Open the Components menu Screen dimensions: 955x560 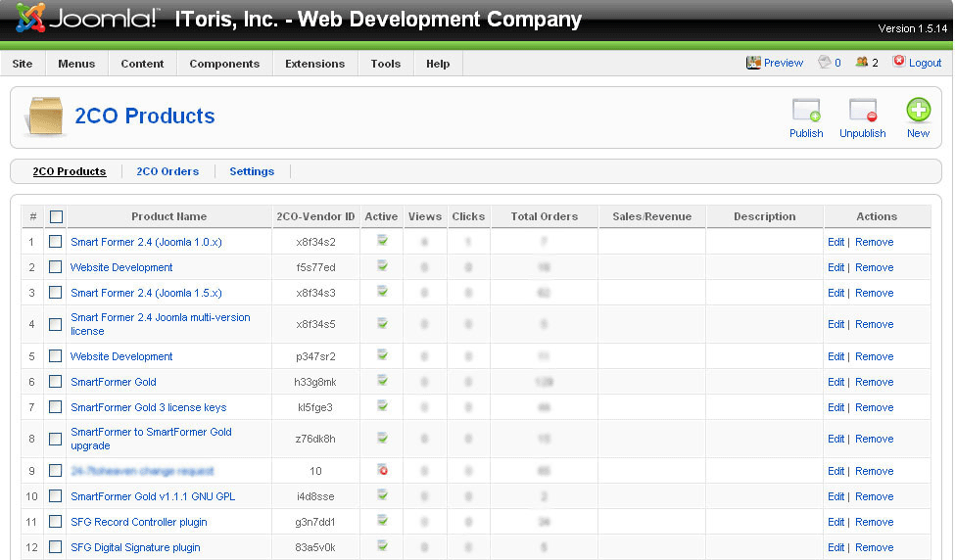pyautogui.click(x=224, y=64)
